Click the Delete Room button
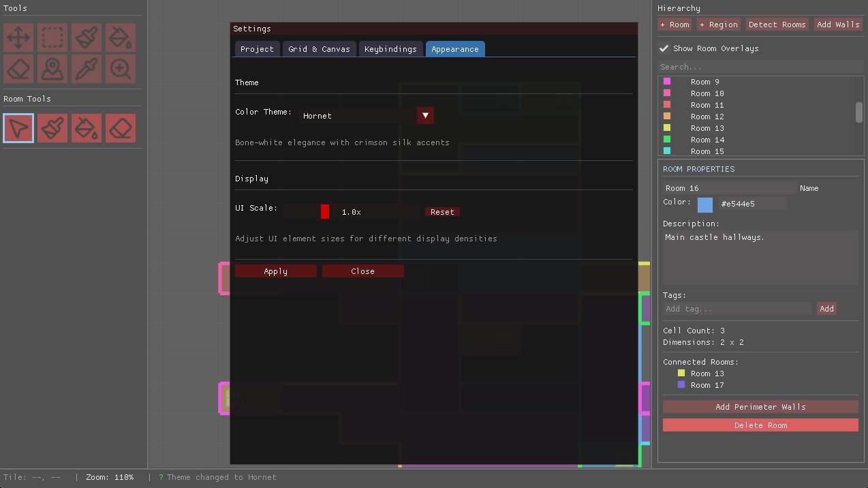Viewport: 868px width, 488px height. coord(760,425)
